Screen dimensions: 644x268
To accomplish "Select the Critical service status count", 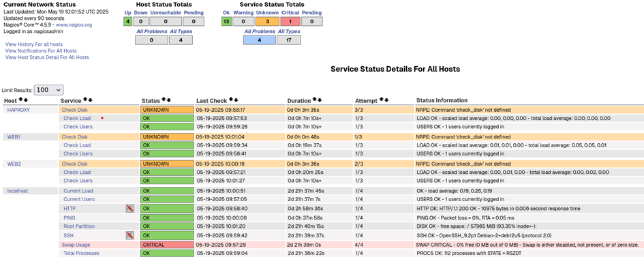I will coord(290,21).
